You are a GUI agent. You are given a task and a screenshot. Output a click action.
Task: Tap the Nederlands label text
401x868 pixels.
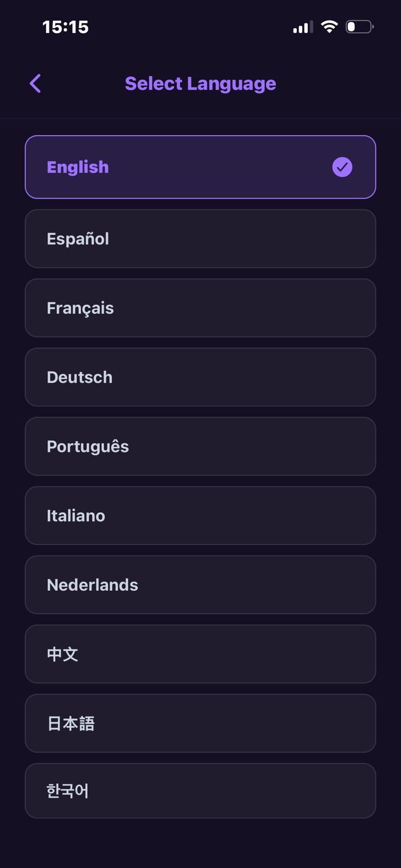click(92, 585)
